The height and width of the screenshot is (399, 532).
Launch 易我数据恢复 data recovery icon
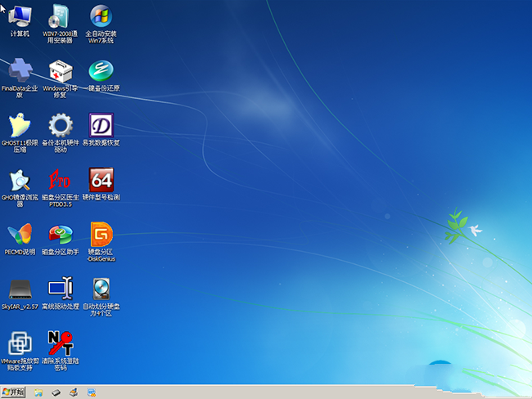101,126
